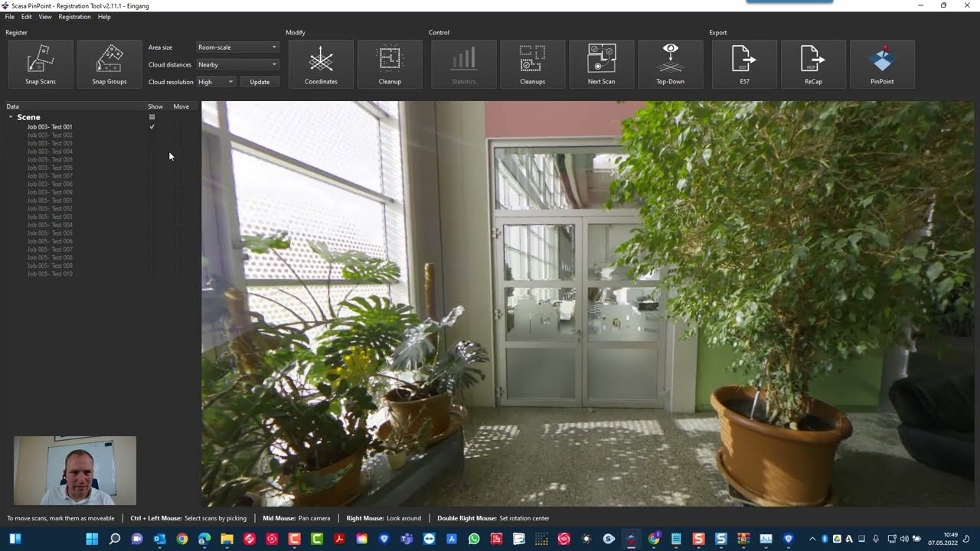Open the Help menu
The height and width of the screenshot is (551, 980).
104,17
